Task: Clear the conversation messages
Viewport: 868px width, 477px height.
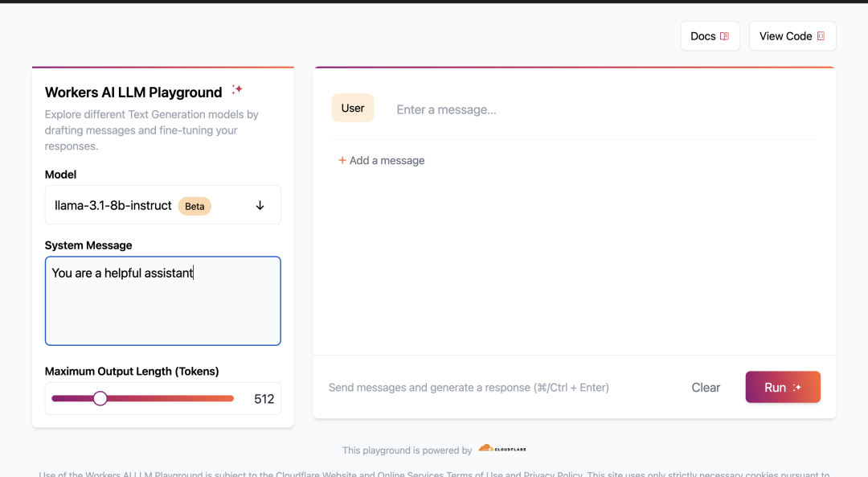Action: click(706, 388)
